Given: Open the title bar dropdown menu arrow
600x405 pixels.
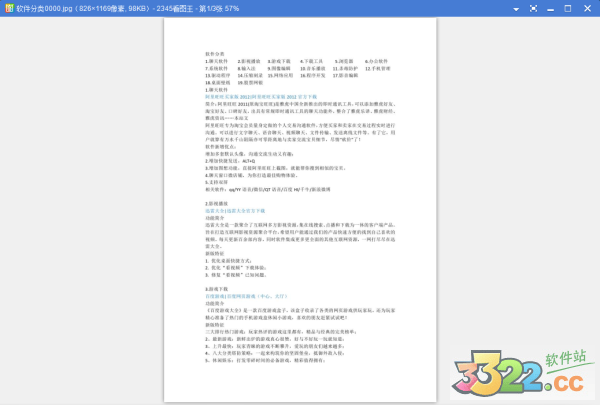Looking at the screenshot, I should click(516, 9).
